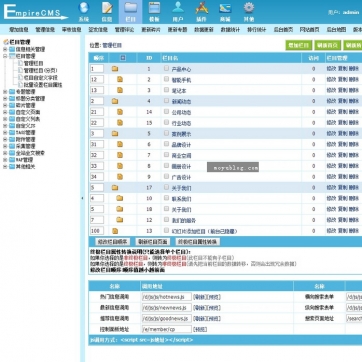Click folder icon in 产品中心 row
Viewport: 362px width, 362px height.
(115, 69)
